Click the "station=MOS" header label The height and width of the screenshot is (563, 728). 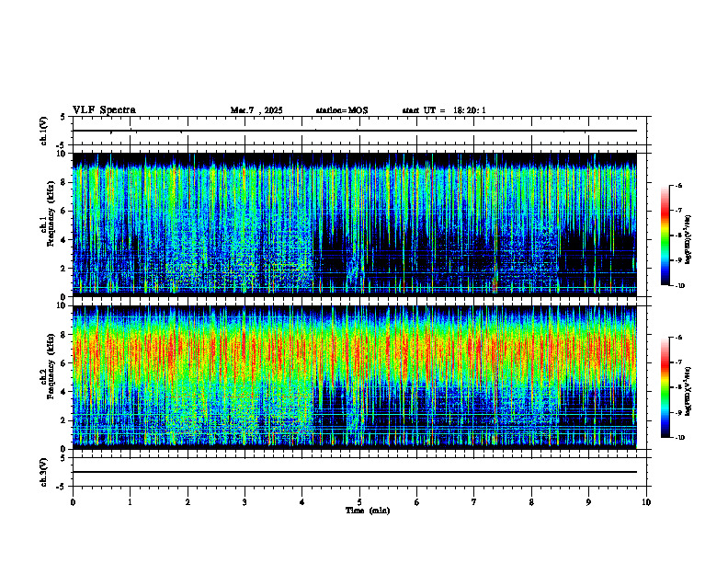342,110
